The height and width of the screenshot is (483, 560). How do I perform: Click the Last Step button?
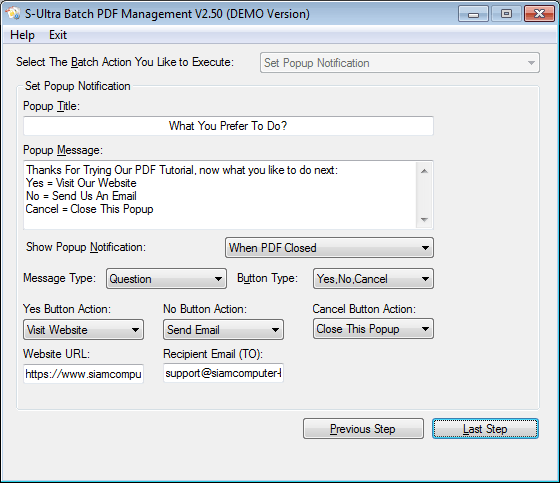click(x=485, y=429)
